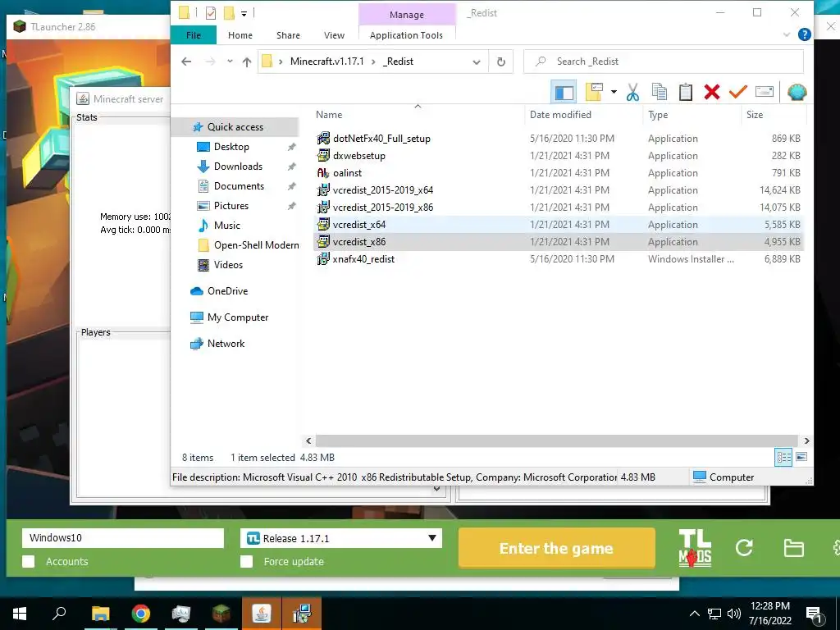The width and height of the screenshot is (840, 630).
Task: Open TL Mods icon in TLauncher
Action: click(695, 548)
